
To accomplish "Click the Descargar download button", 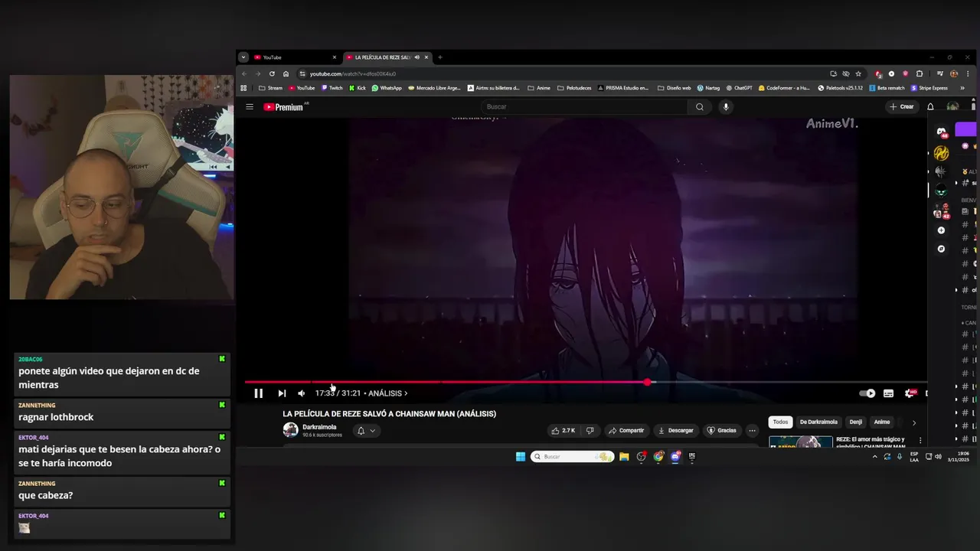I will [x=676, y=431].
